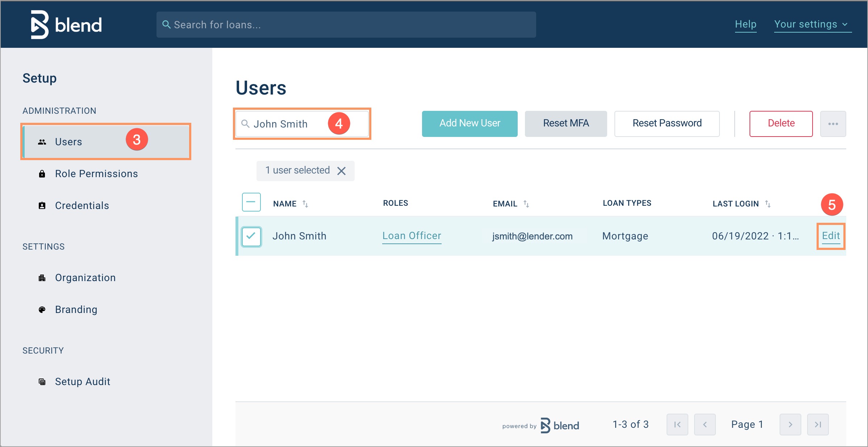Click the magnifier icon in loan search

pyautogui.click(x=166, y=25)
